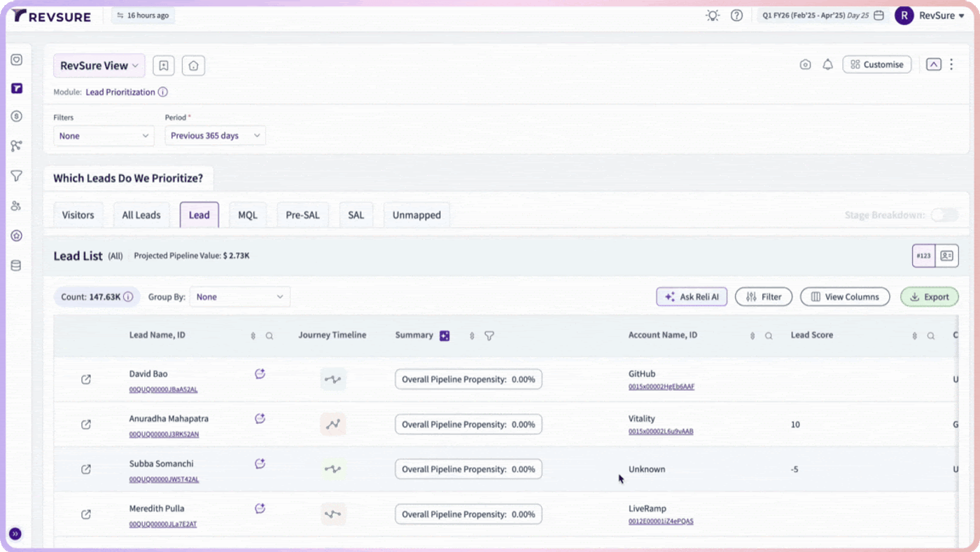Open David Bao's Journey Timeline icon

point(332,380)
